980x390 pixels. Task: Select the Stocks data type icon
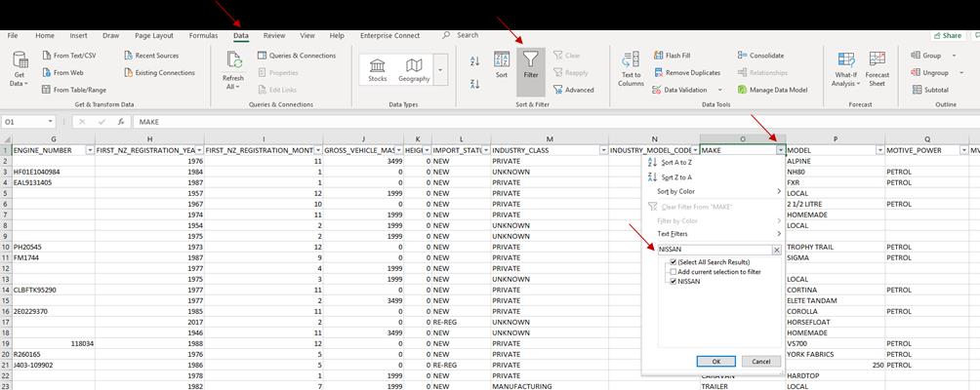pyautogui.click(x=377, y=68)
